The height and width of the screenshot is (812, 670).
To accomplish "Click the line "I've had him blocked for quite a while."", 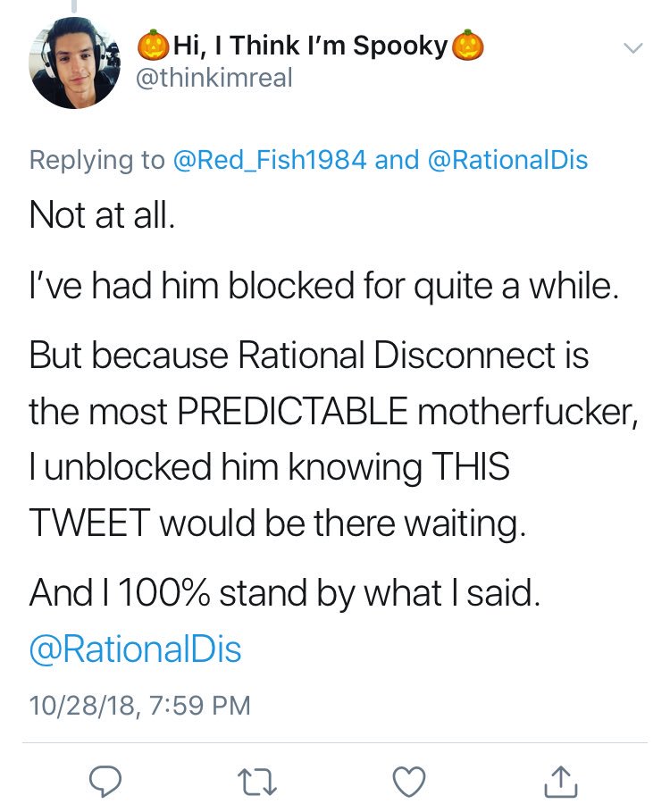I will (321, 289).
